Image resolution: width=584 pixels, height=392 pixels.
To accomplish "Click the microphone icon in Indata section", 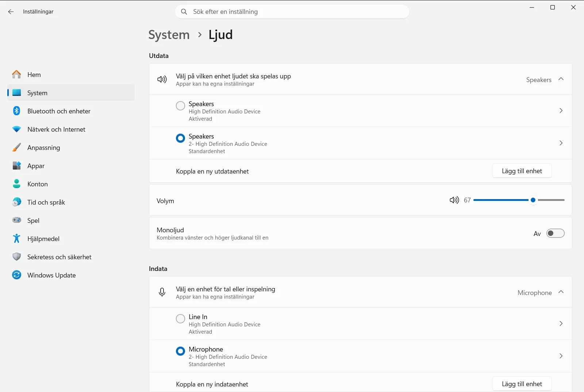I will pyautogui.click(x=162, y=292).
